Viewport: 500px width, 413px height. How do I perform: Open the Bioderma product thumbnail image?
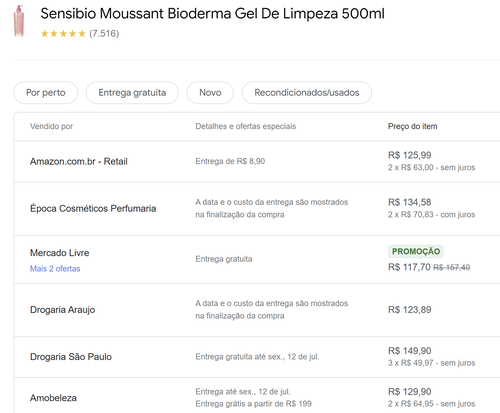[19, 21]
